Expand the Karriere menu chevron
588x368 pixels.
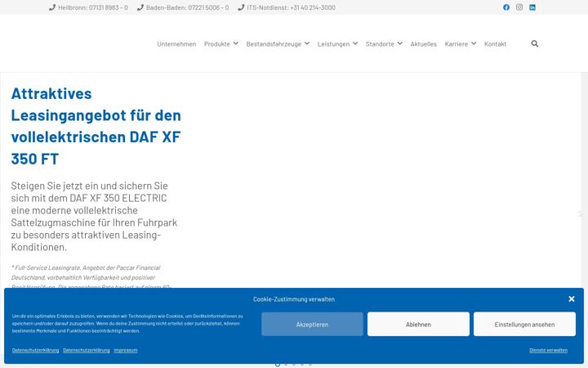click(x=473, y=43)
